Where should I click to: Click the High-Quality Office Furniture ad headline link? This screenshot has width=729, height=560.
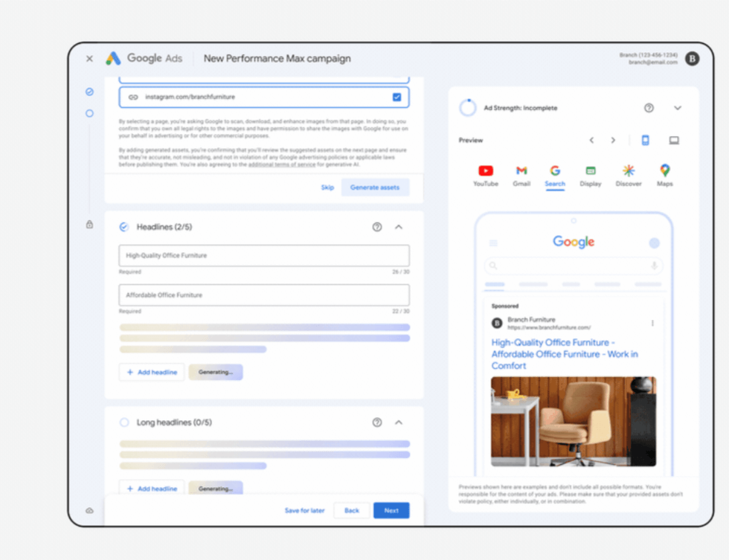[565, 354]
